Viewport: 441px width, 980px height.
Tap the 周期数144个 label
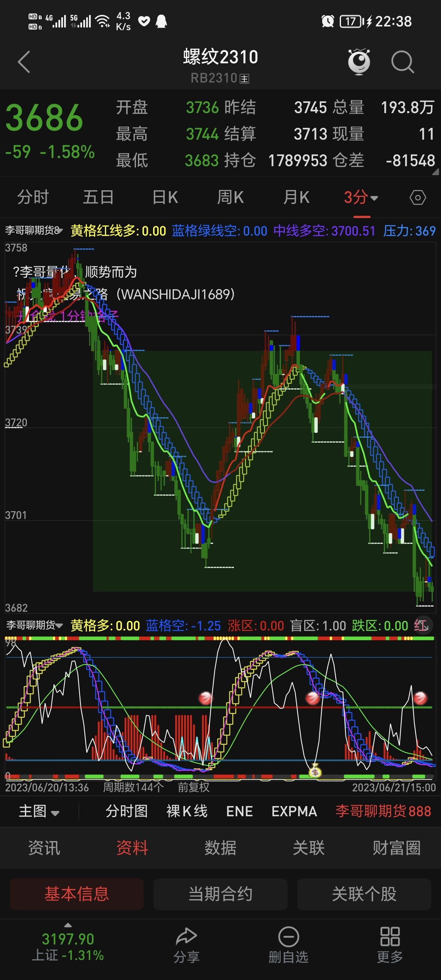click(134, 787)
